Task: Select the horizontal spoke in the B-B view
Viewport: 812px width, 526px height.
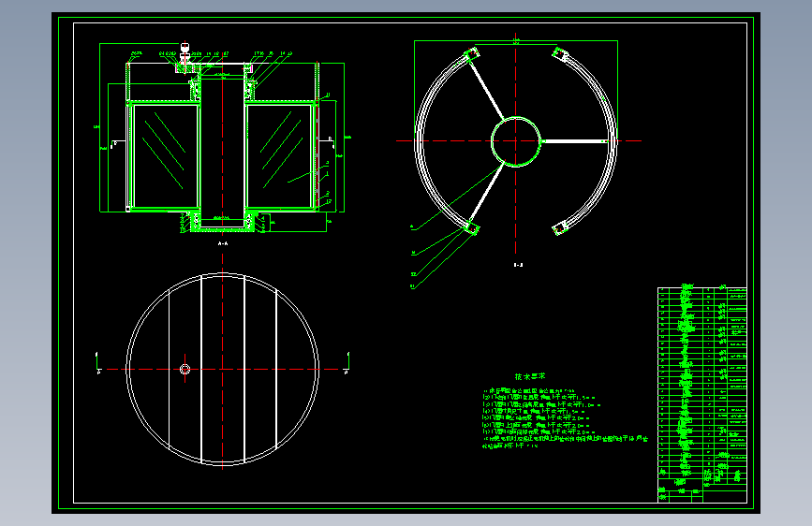Action: [x=574, y=140]
